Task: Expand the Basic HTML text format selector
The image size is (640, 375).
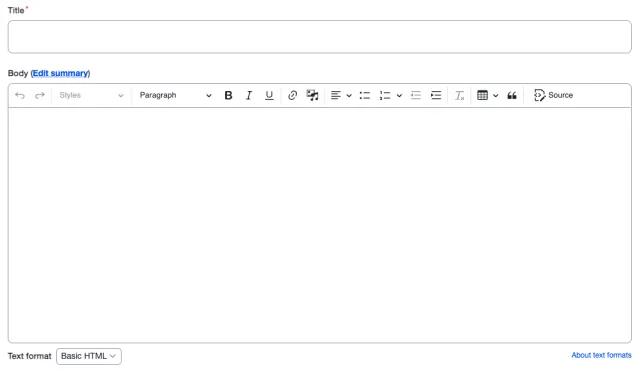Action: tap(89, 356)
